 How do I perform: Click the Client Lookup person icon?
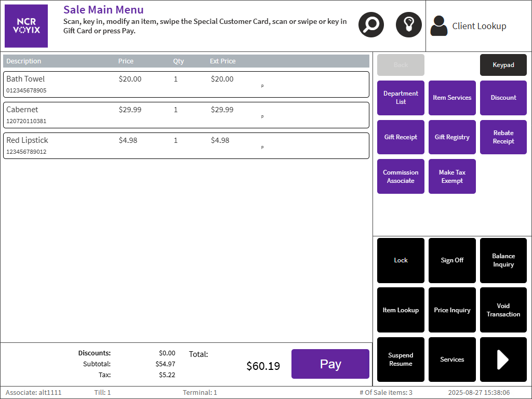[x=439, y=26]
